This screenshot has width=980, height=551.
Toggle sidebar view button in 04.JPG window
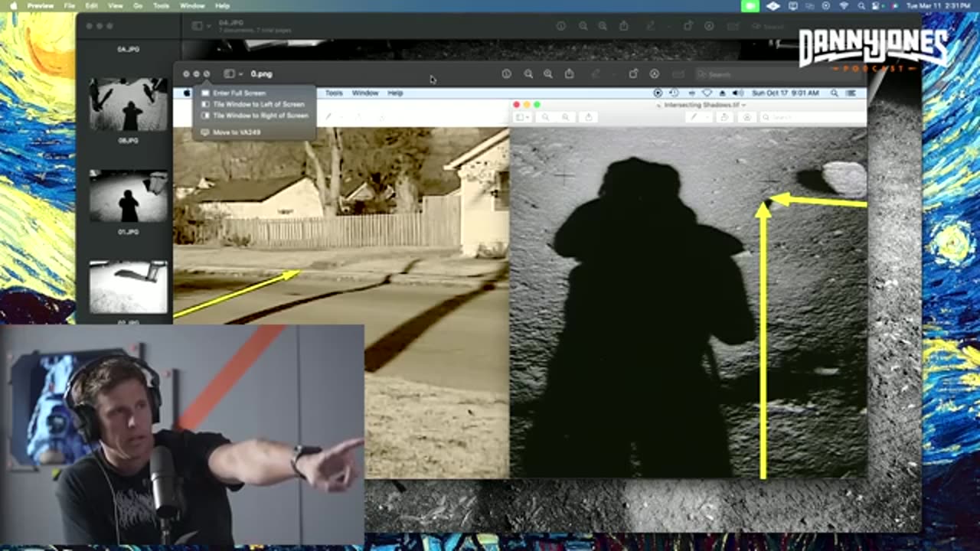197,26
